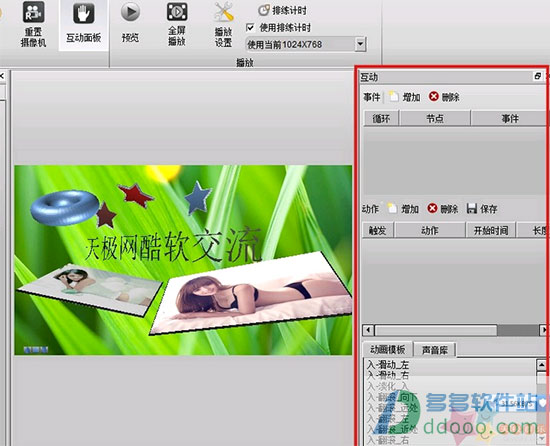Add a new action with 动作 增加

point(404,209)
